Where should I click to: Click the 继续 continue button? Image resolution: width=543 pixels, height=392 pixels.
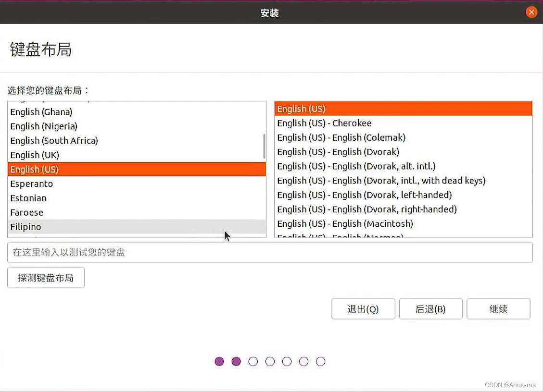coord(498,308)
